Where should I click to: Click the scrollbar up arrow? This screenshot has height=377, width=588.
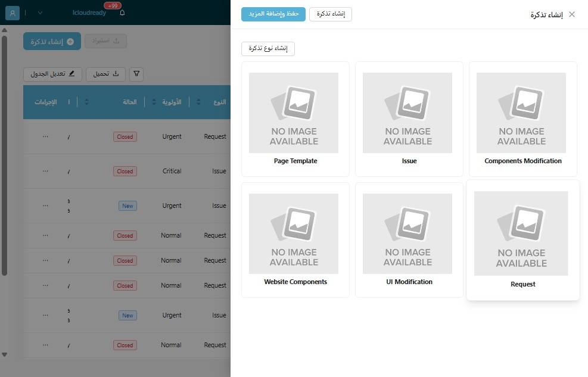tap(5, 30)
